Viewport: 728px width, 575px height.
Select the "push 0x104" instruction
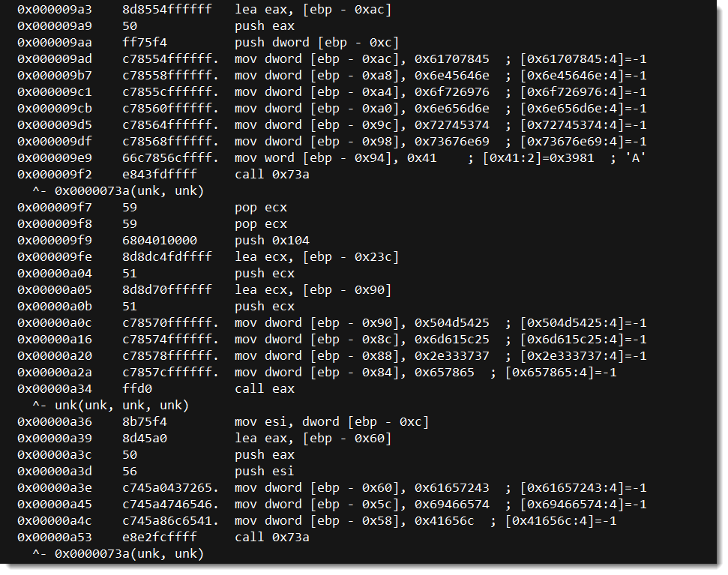pos(271,241)
